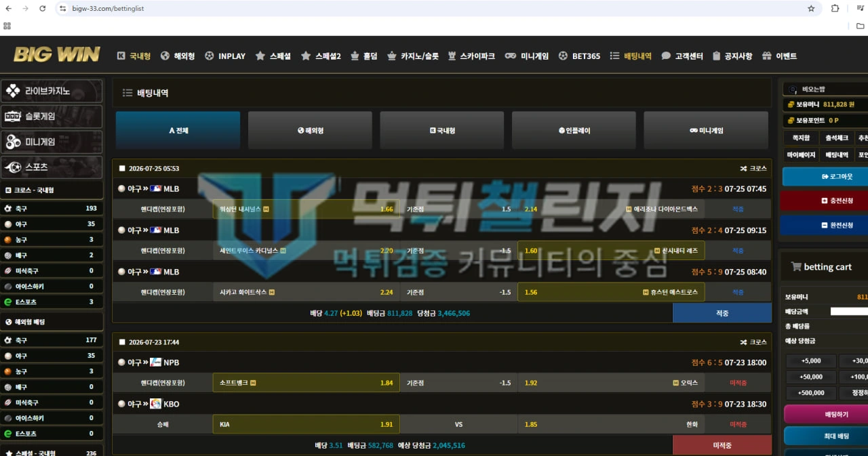This screenshot has height=456, width=868.
Task: Open the 스페셜 menu item
Action: point(273,56)
